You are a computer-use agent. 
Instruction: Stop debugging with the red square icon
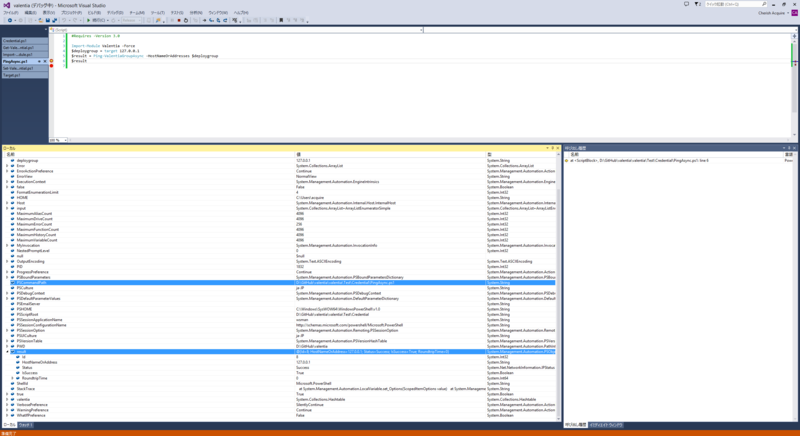coord(179,20)
